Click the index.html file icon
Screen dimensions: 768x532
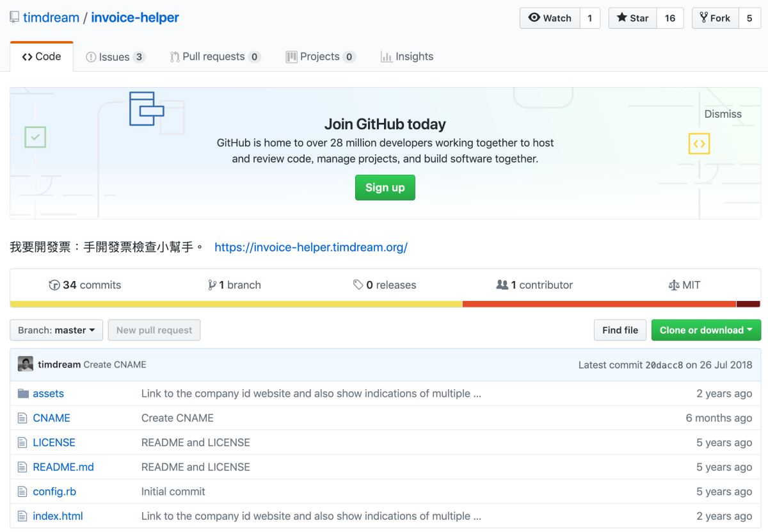click(x=22, y=516)
